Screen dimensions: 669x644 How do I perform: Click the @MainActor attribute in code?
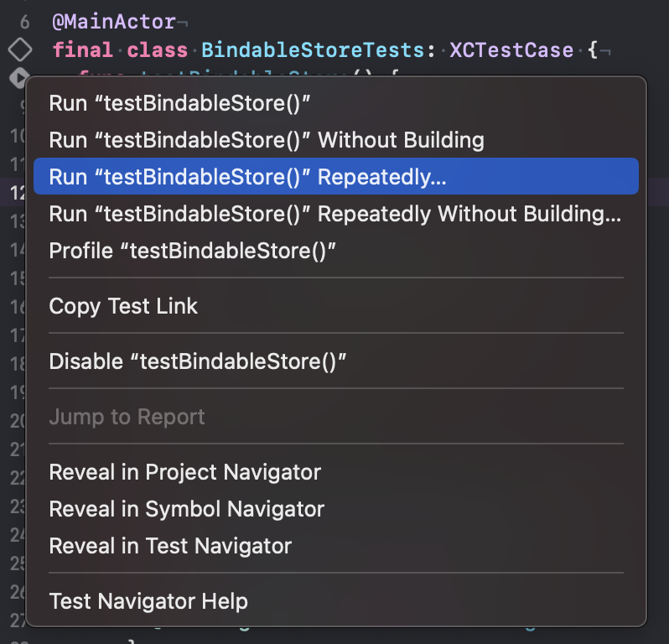pos(114,22)
